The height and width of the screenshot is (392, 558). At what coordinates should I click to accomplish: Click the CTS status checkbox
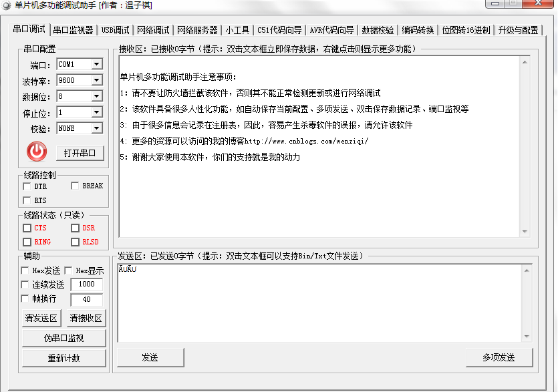(x=27, y=228)
